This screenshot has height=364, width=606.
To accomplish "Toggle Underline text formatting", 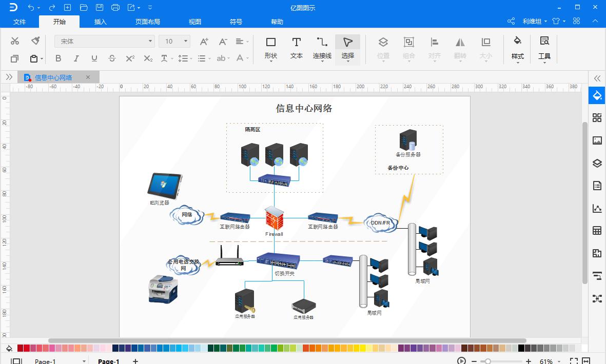I will (94, 58).
